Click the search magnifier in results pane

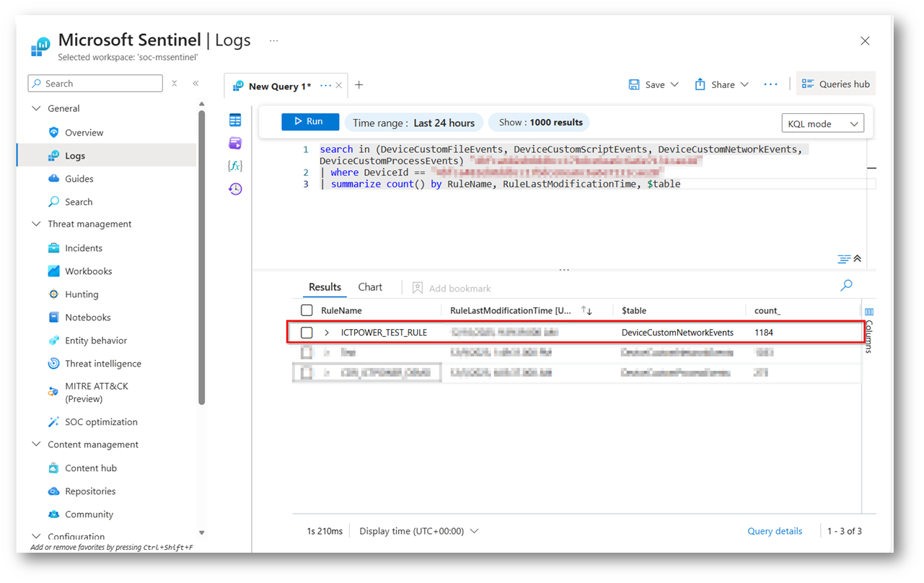pos(846,286)
